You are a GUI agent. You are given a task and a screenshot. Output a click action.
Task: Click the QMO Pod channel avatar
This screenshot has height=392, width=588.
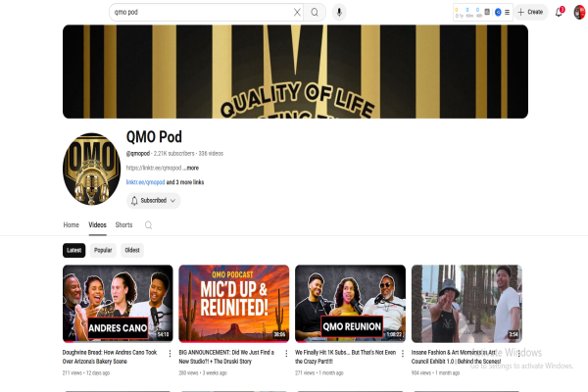[x=91, y=169]
